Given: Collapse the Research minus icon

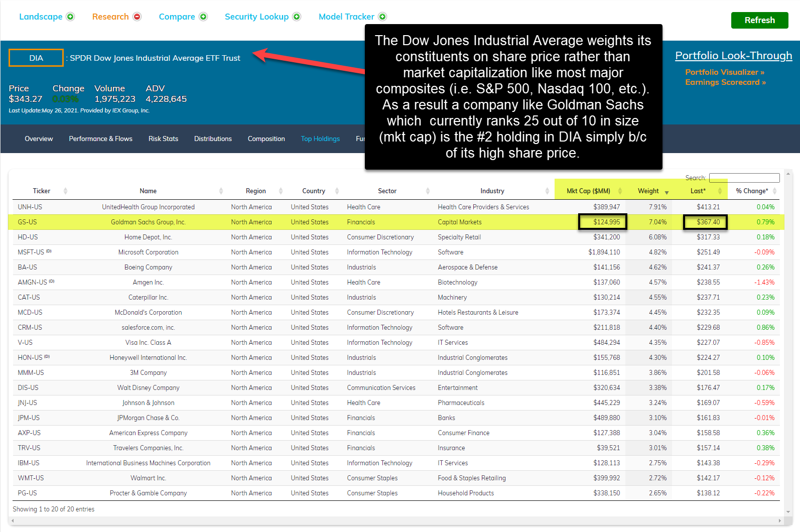Looking at the screenshot, I should 137,17.
